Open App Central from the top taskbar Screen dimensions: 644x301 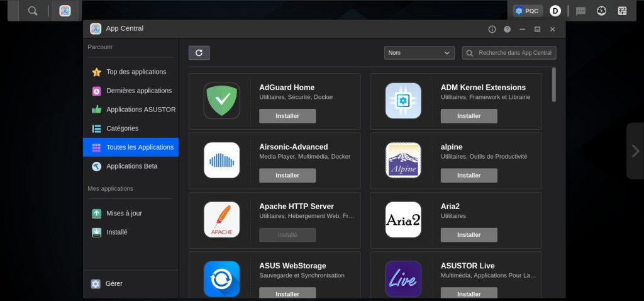pyautogui.click(x=65, y=11)
